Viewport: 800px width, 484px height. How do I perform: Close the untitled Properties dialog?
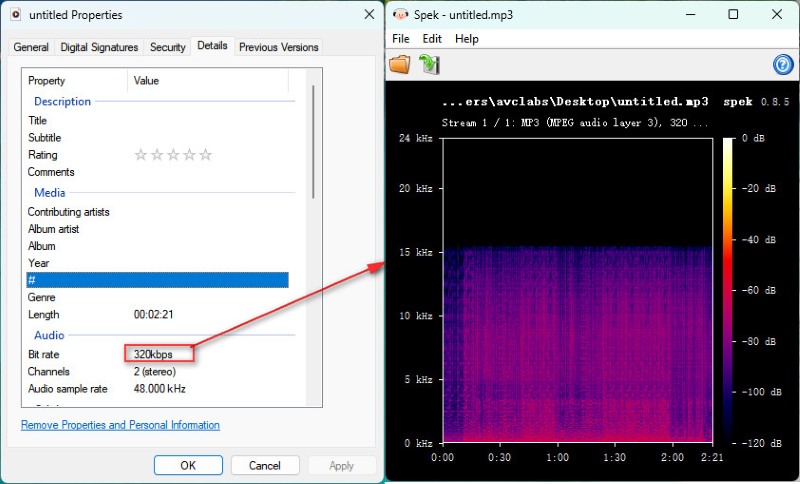point(369,14)
